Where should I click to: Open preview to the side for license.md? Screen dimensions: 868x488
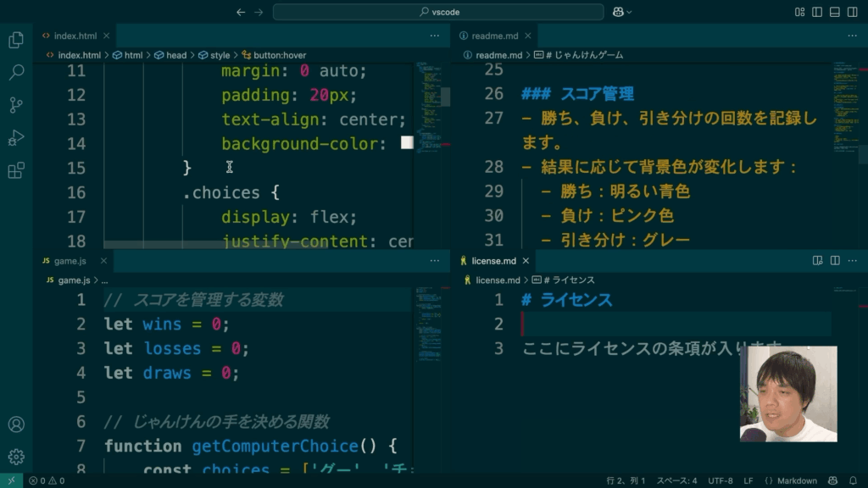click(x=818, y=261)
